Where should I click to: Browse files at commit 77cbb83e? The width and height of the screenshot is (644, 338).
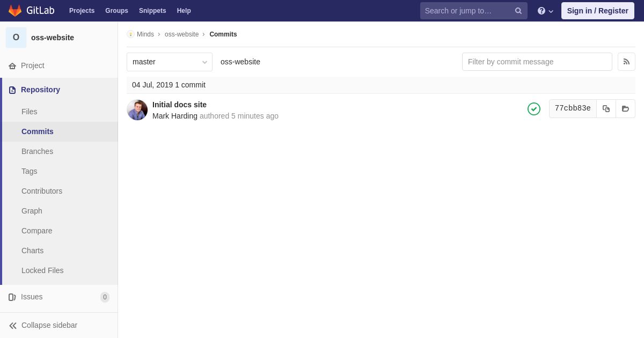click(x=625, y=108)
